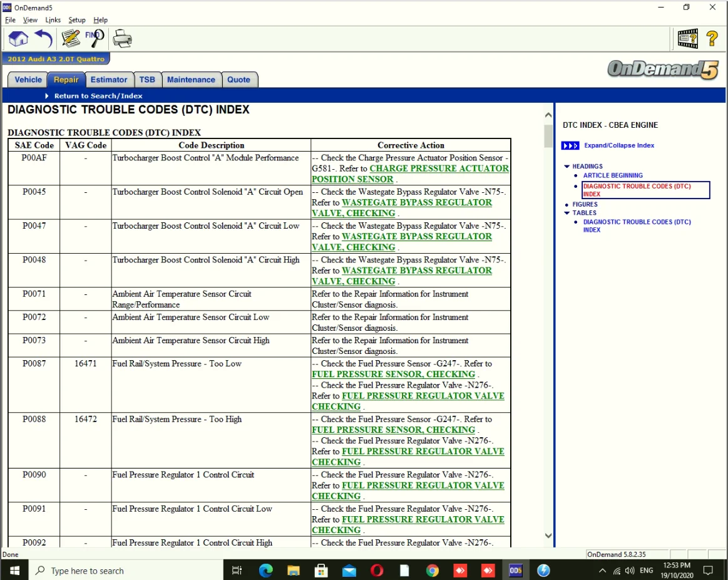Click the Windows taskbar search box

click(126, 570)
